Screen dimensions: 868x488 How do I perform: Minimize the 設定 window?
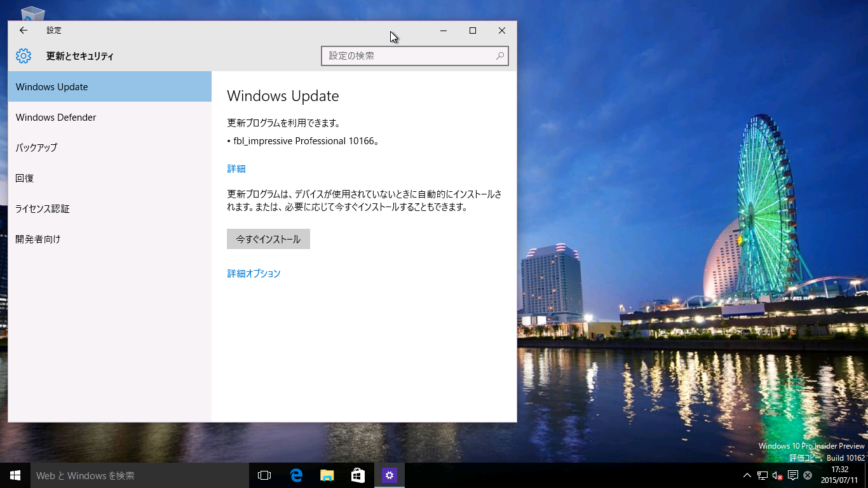[x=444, y=30]
